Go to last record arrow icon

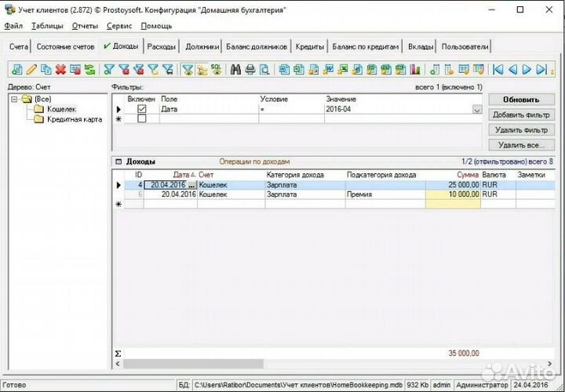541,70
